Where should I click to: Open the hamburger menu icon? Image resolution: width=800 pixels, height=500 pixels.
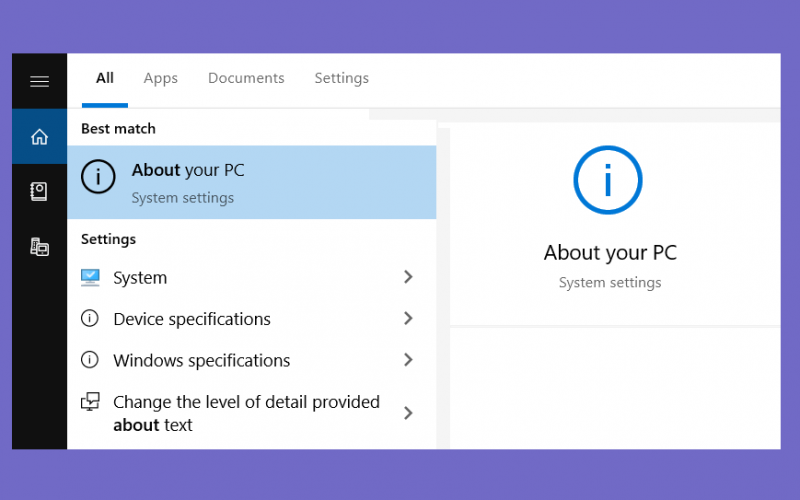pos(39,81)
